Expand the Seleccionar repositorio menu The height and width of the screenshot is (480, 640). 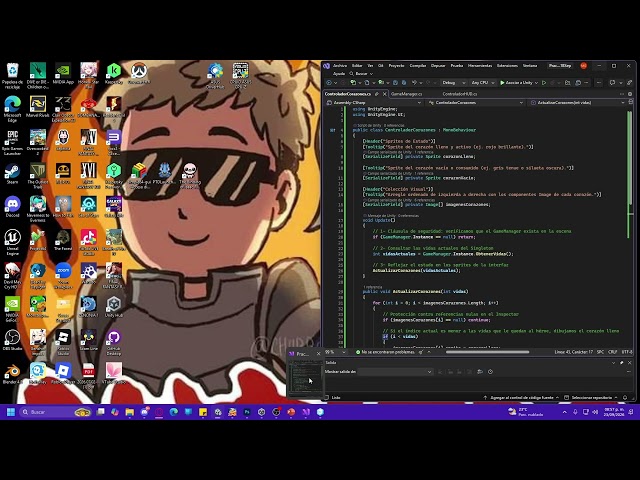[593, 397]
